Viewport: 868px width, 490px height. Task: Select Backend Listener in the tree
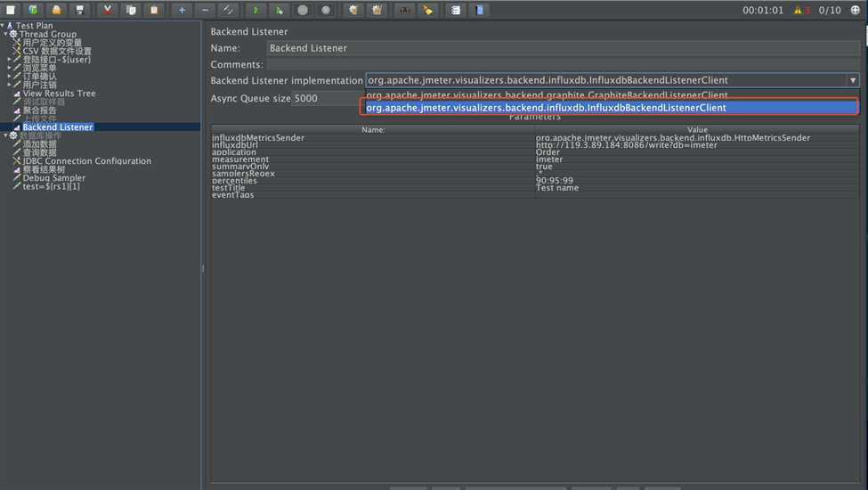[x=58, y=127]
